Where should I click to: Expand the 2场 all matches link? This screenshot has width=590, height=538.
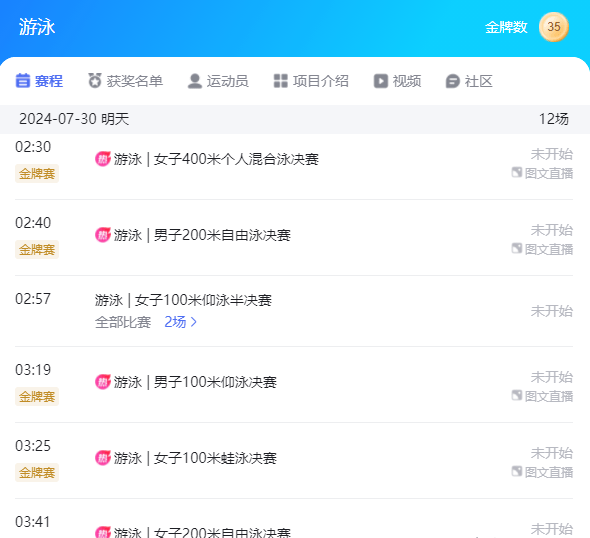tap(181, 322)
